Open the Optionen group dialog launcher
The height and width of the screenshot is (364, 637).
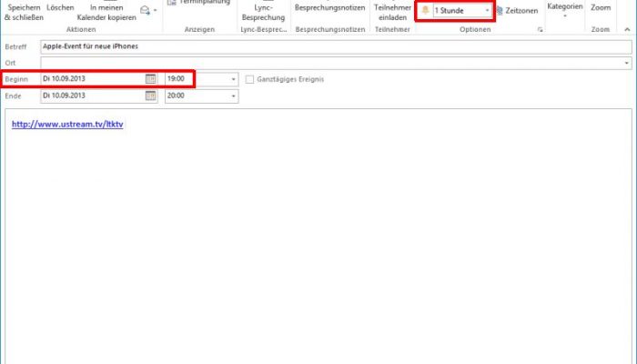(x=540, y=30)
